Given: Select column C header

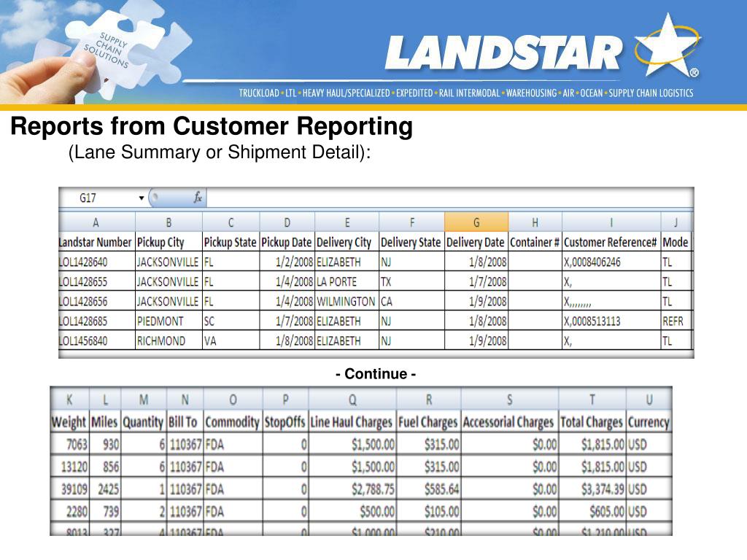Looking at the screenshot, I should (231, 222).
